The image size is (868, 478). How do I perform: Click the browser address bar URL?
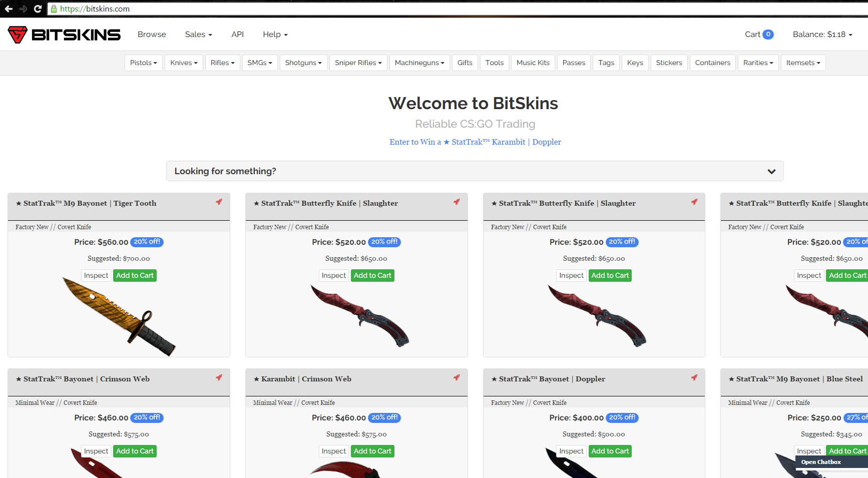(95, 9)
